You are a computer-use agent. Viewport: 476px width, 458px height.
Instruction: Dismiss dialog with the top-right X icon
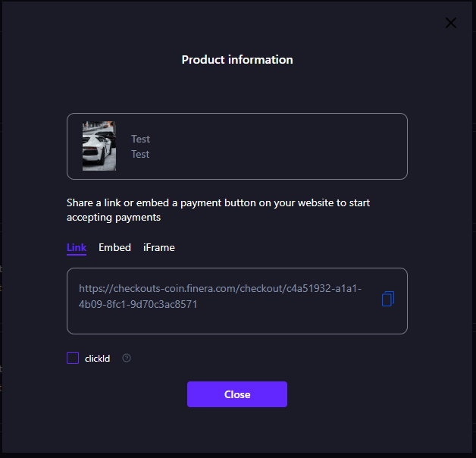point(451,23)
